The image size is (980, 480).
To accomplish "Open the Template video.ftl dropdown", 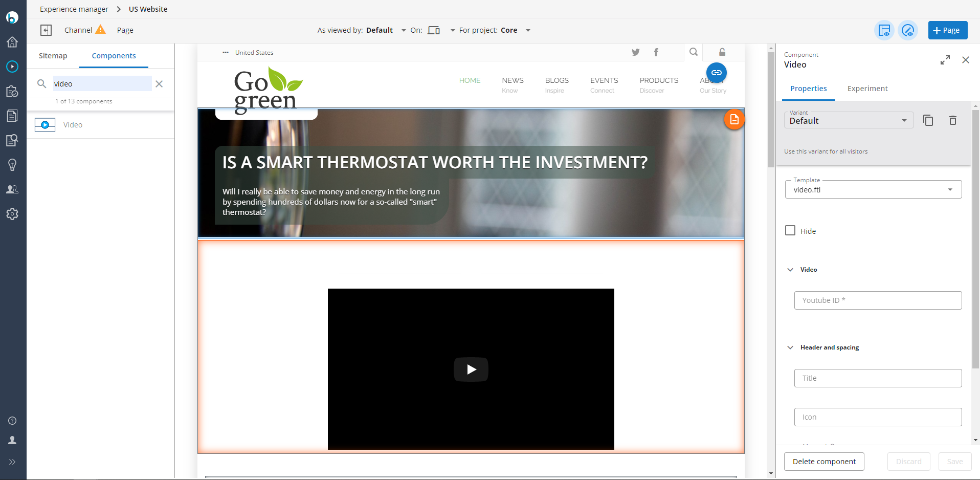I will tap(873, 190).
